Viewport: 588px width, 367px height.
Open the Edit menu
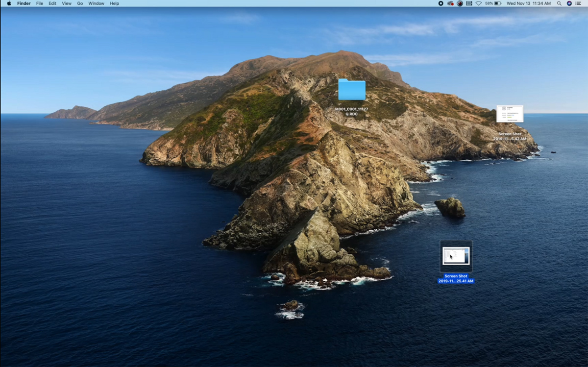(x=52, y=3)
